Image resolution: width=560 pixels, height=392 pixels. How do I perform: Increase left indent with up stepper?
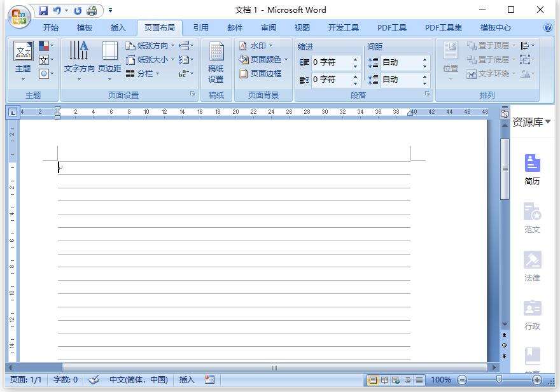355,59
